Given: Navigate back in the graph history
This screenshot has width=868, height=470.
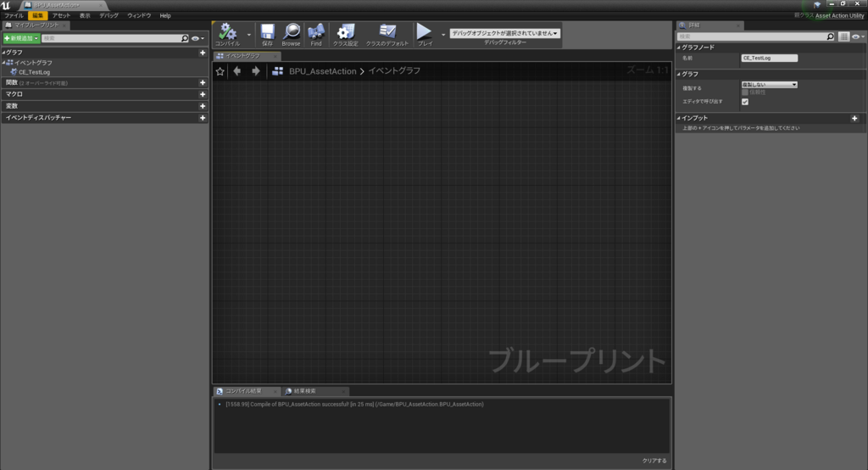Looking at the screenshot, I should point(237,71).
